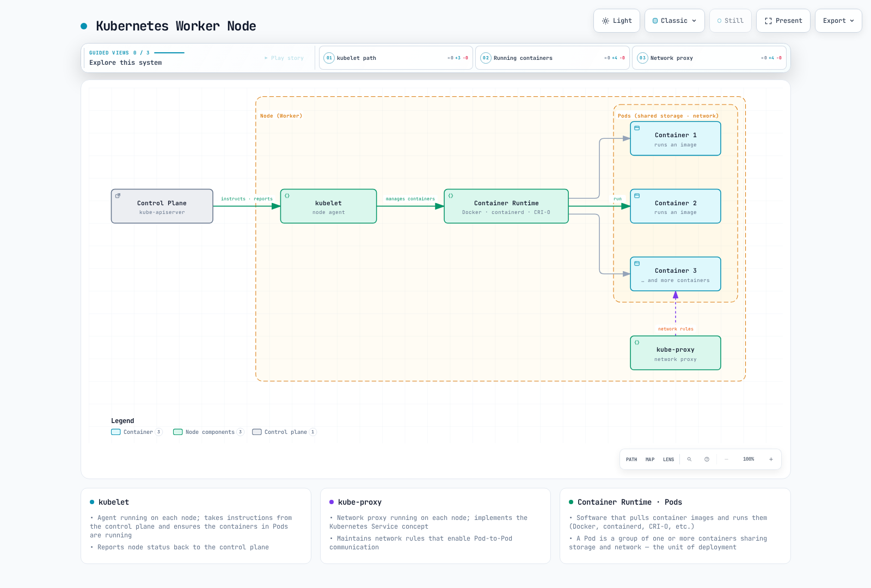Select the Container 3 node

[x=676, y=274]
